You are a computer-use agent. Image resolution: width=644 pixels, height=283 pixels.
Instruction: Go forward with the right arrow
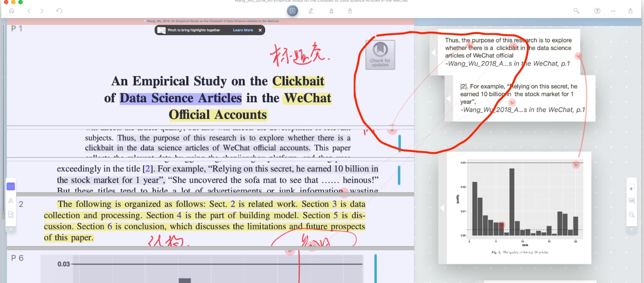pyautogui.click(x=42, y=11)
